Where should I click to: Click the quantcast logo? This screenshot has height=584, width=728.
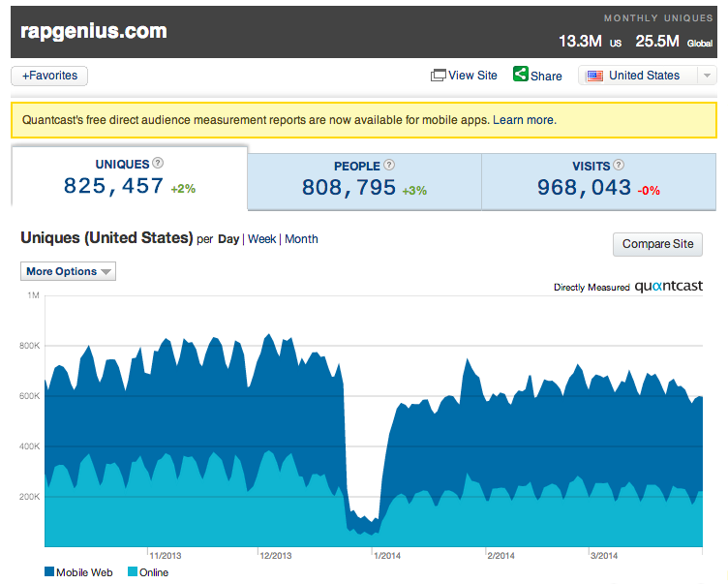668,287
